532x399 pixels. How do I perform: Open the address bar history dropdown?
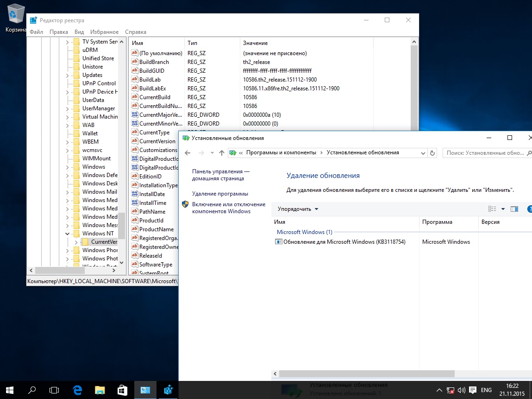tap(423, 153)
